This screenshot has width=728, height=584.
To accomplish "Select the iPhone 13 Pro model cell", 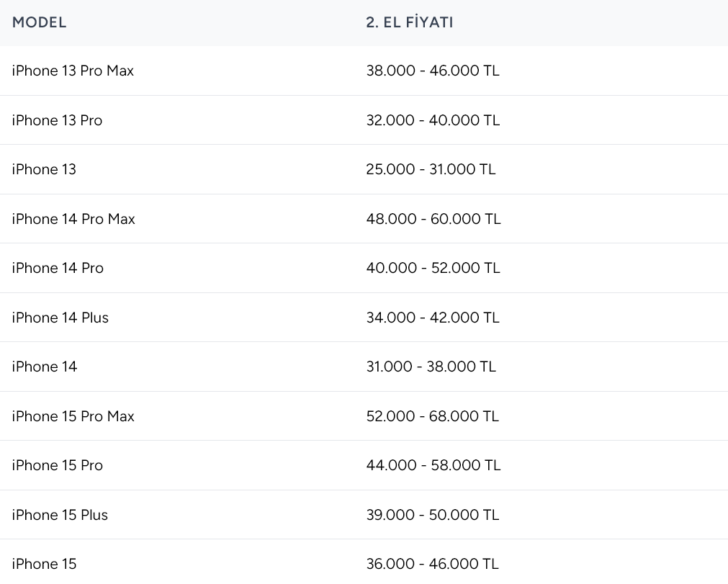I will [57, 120].
